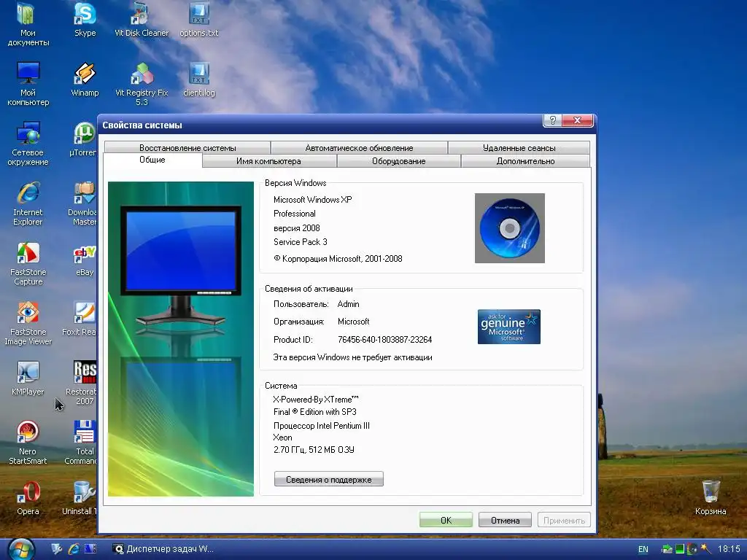This screenshot has height=560, width=747.
Task: Click the Start orb button on taskbar
Action: [21, 550]
